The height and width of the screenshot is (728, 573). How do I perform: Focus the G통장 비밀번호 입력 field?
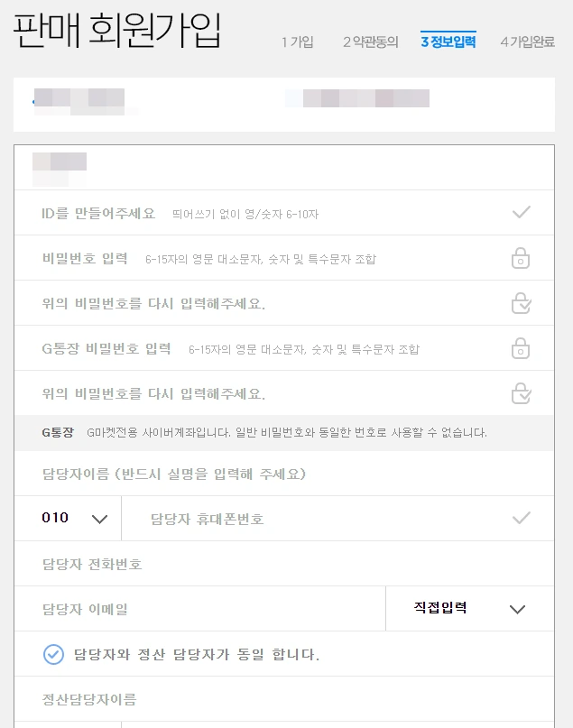[x=284, y=347]
